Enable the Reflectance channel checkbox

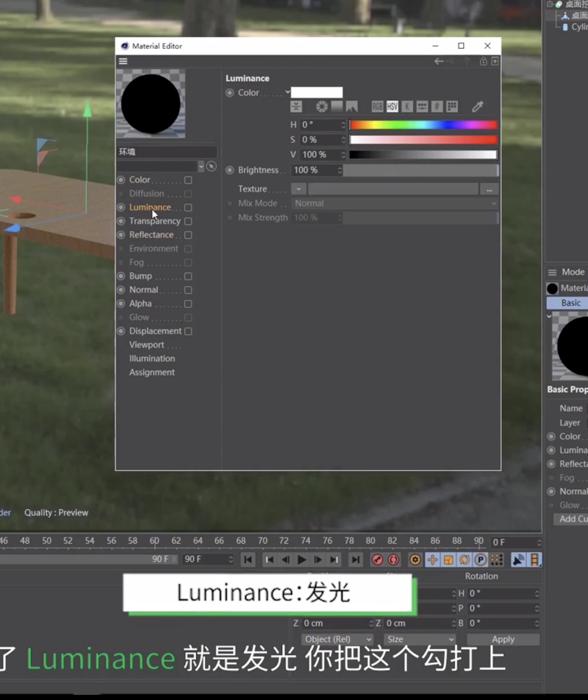tap(188, 235)
